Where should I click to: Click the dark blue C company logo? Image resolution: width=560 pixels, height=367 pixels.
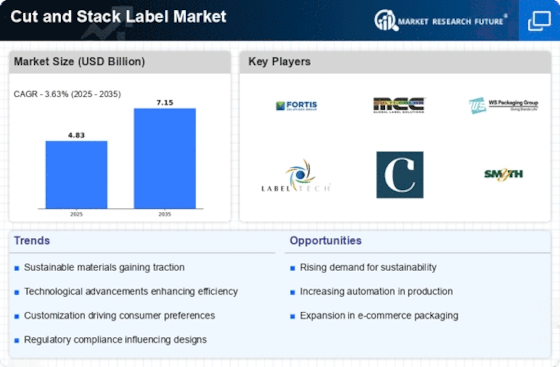[400, 175]
